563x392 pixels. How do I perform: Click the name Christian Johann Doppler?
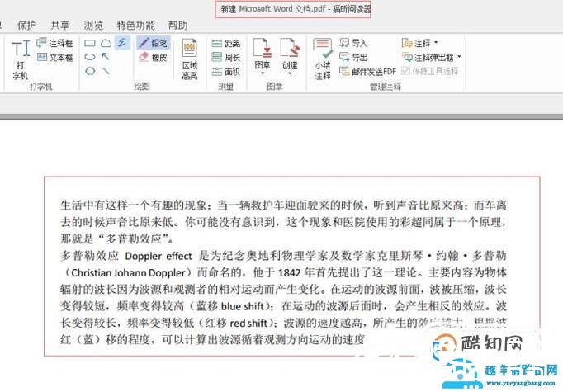tap(128, 273)
